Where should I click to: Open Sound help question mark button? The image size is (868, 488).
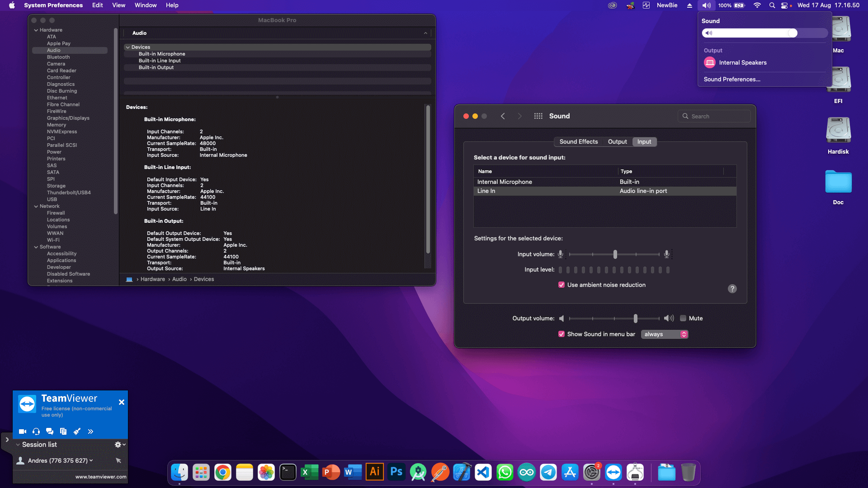(732, 289)
